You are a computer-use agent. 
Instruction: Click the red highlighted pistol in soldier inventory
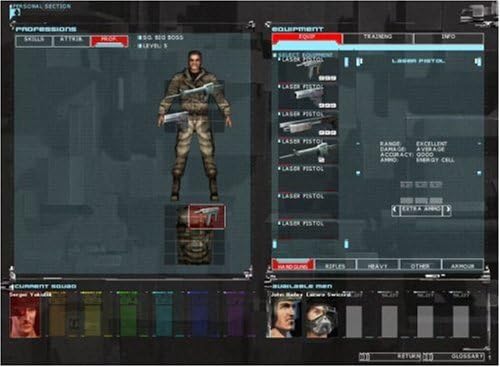[x=207, y=217]
